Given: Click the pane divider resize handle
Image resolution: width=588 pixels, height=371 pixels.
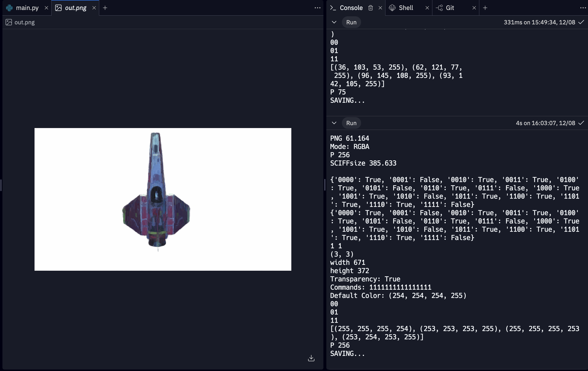Looking at the screenshot, I should click(325, 185).
